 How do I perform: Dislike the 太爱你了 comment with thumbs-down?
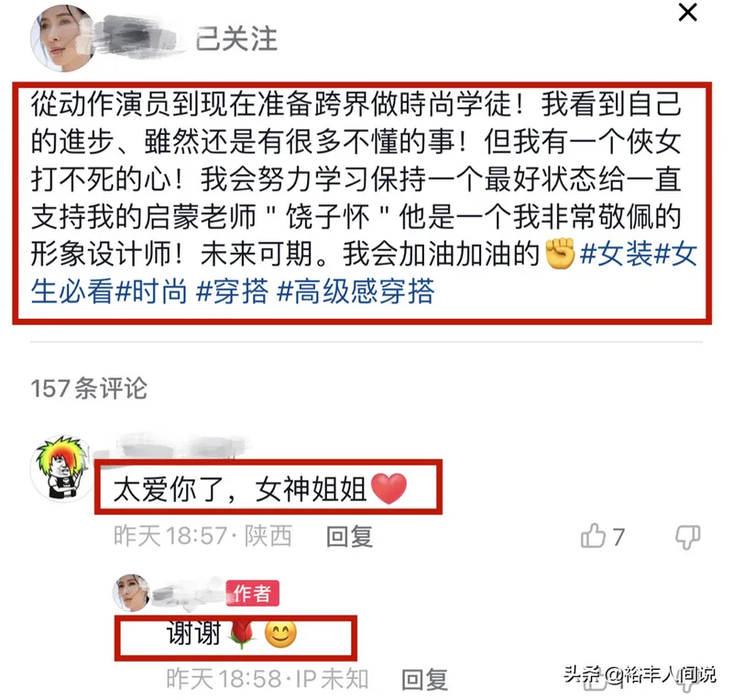(x=688, y=537)
